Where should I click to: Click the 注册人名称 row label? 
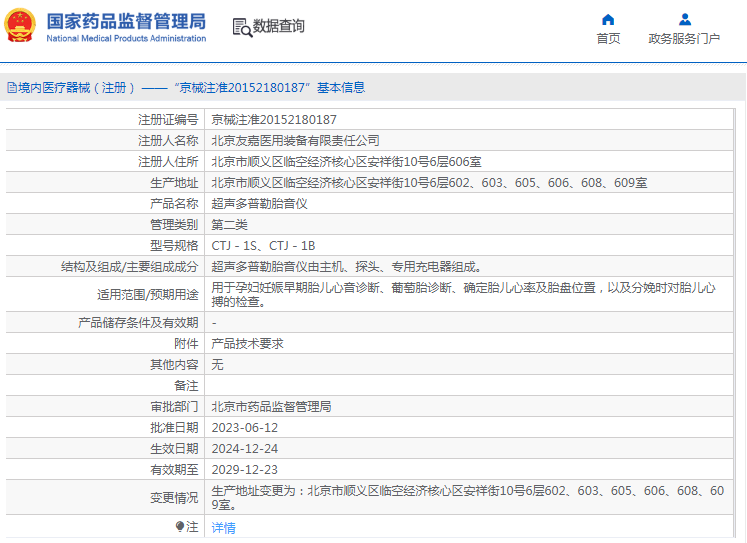click(168, 141)
